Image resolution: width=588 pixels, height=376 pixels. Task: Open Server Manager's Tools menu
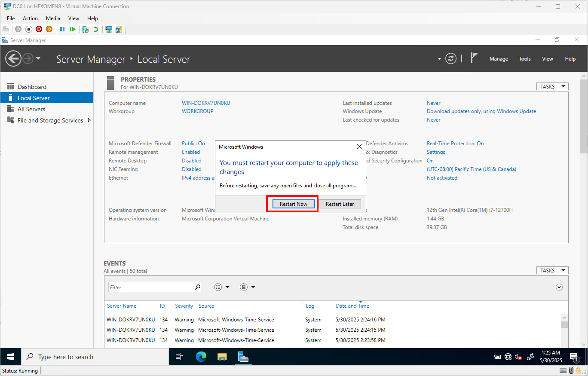(525, 59)
